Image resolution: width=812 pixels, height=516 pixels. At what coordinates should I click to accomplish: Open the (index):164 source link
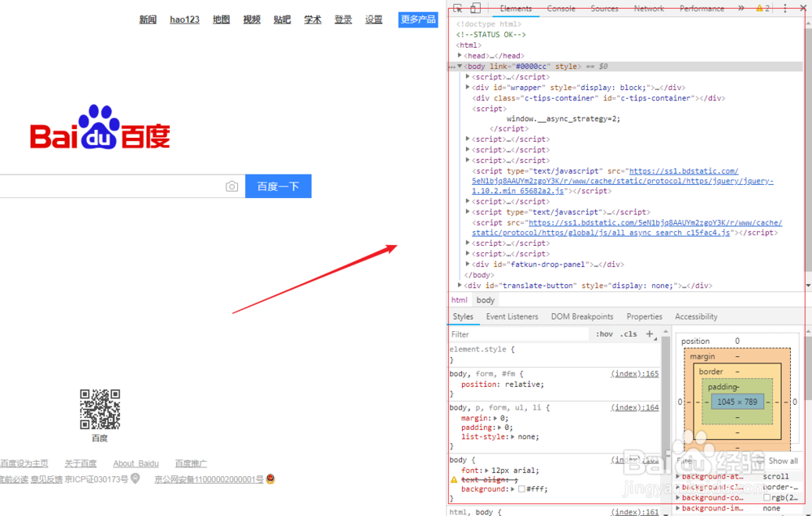634,408
